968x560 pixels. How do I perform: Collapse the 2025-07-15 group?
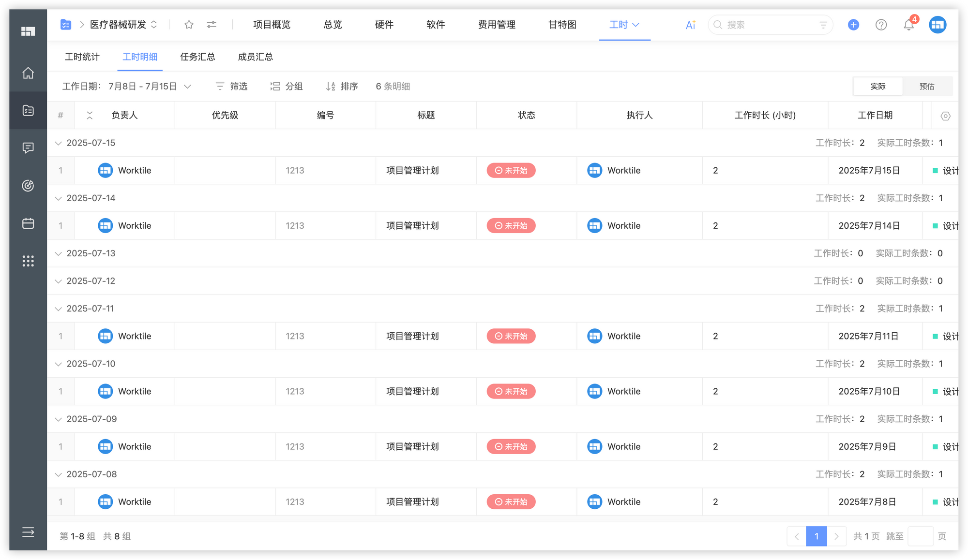tap(58, 143)
